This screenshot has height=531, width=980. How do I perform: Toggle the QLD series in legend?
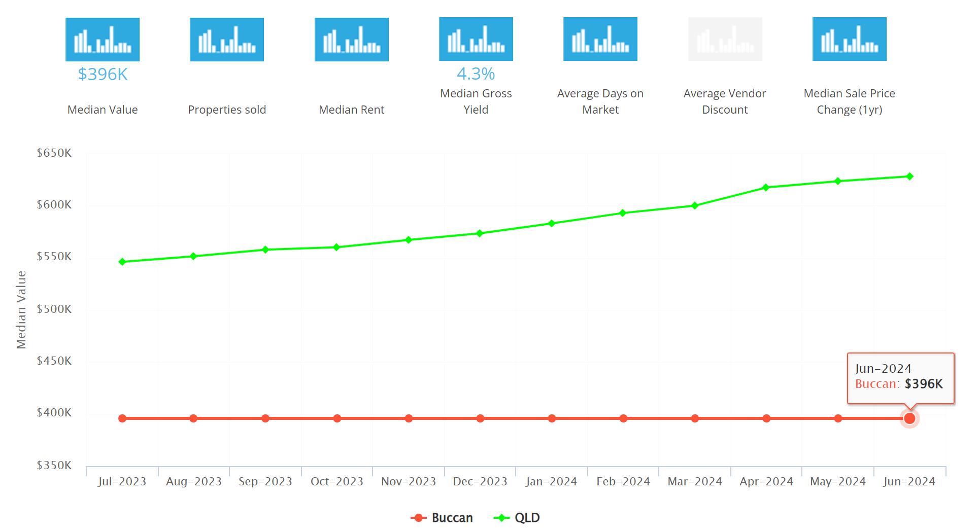[x=517, y=518]
